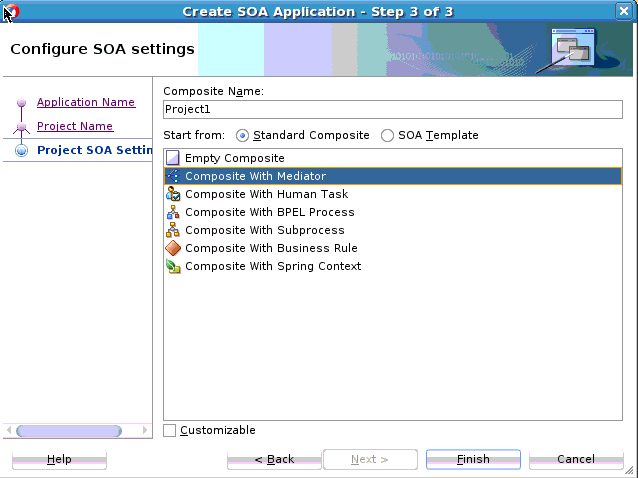Click the Business Rule diamond icon

(173, 248)
